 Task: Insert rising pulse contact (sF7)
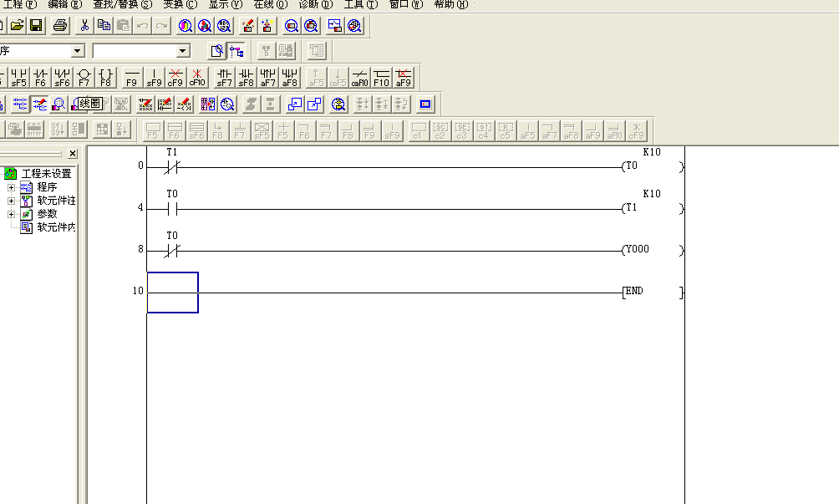click(224, 78)
